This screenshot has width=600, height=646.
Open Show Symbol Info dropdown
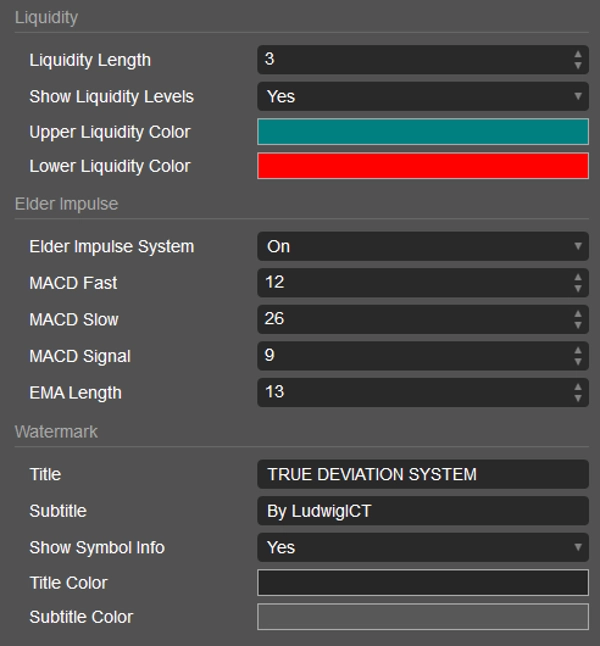[x=422, y=547]
